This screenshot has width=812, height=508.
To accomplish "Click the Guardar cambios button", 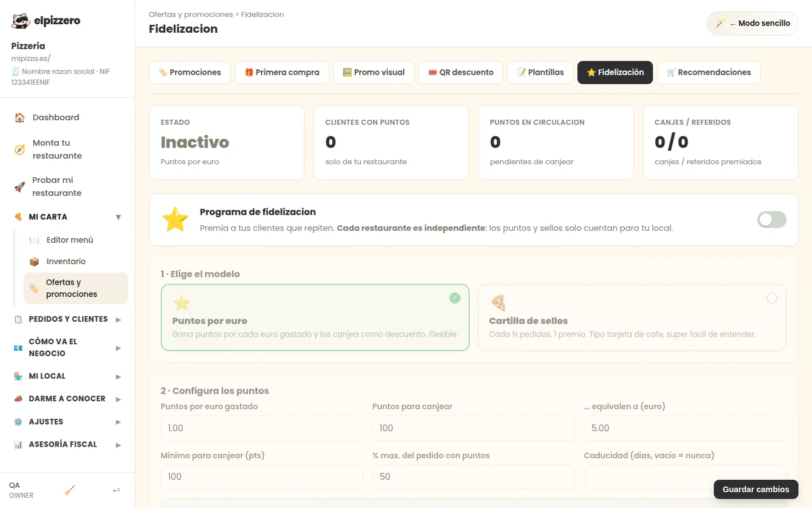I will (756, 489).
